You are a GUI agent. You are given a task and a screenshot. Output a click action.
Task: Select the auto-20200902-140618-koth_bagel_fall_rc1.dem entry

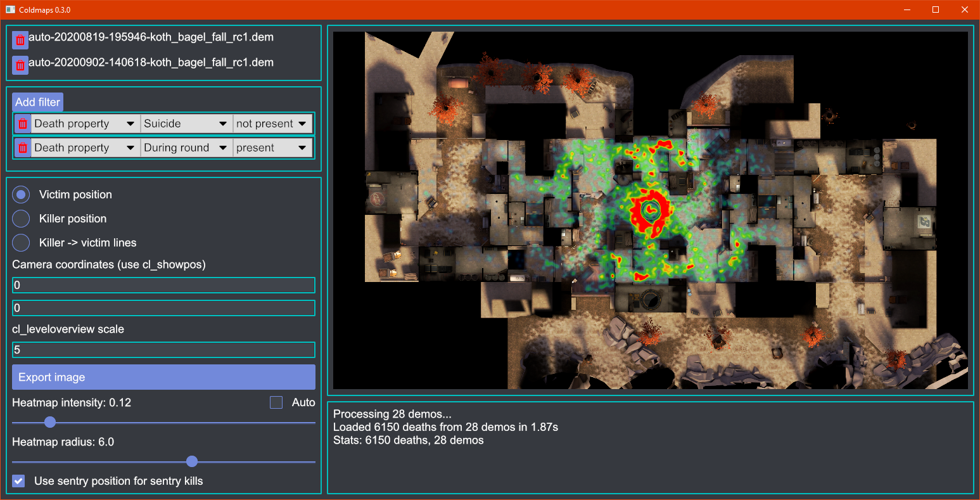pos(151,63)
